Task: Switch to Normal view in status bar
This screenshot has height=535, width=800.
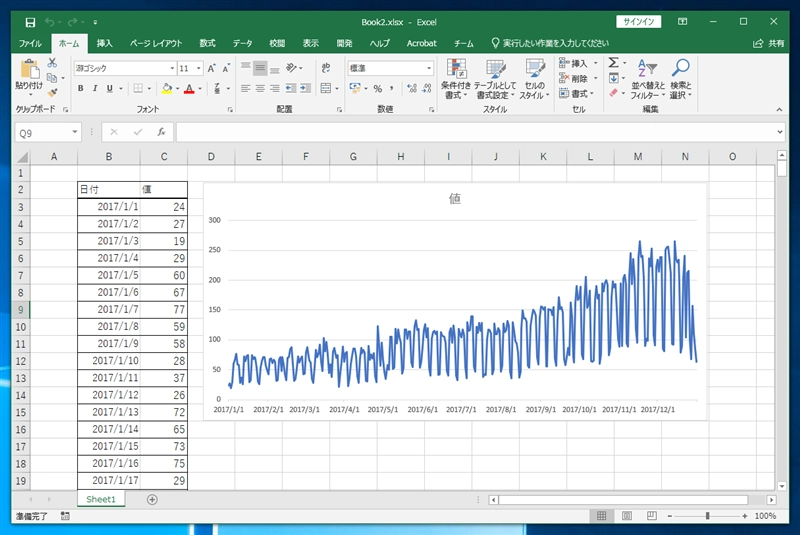Action: click(602, 516)
